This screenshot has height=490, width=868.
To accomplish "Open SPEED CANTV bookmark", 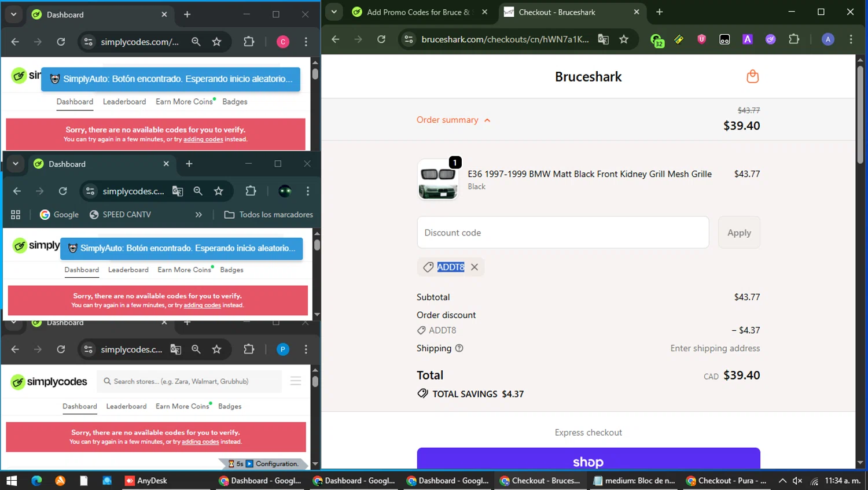I will (120, 215).
